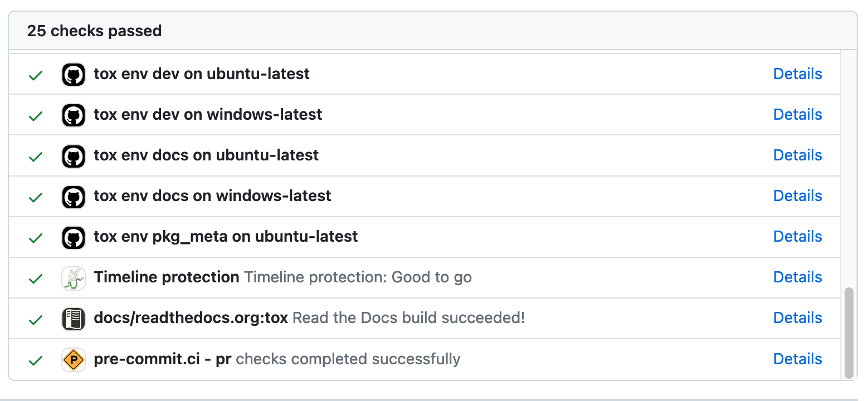Click GitHub icon for tox env dev windows-latest
This screenshot has width=868, height=401.
pos(73,115)
